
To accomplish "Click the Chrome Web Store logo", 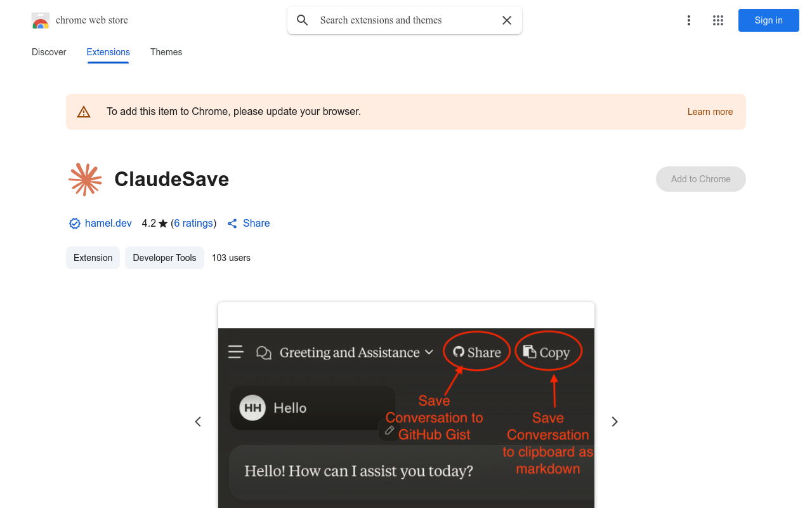I will (x=41, y=20).
